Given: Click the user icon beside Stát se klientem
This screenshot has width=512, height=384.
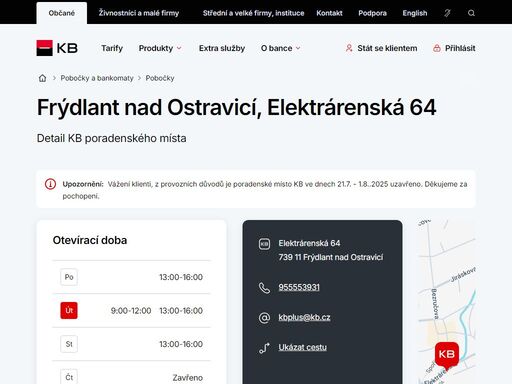Looking at the screenshot, I should click(349, 48).
